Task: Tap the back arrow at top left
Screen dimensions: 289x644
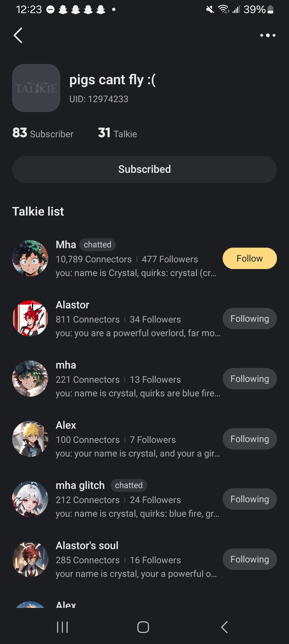Action: point(18,35)
